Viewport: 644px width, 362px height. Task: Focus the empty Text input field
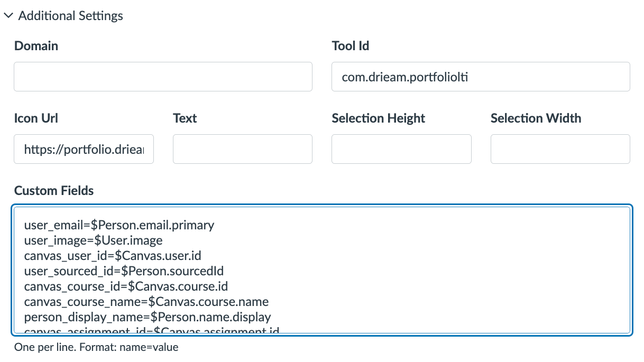coord(242,149)
